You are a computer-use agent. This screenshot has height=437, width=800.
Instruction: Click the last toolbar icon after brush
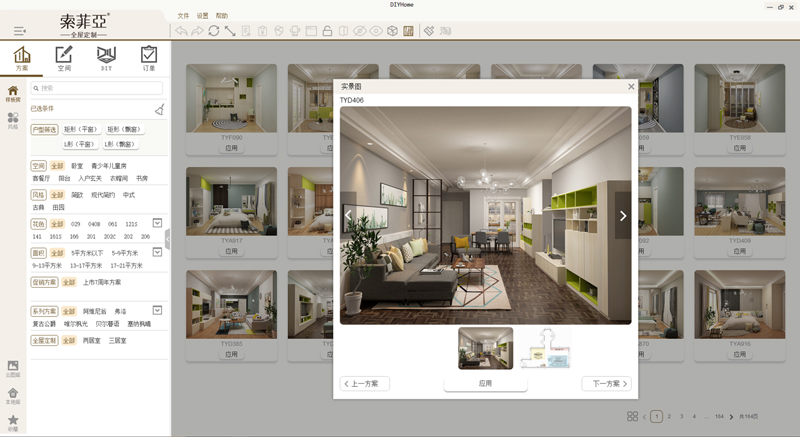(445, 31)
